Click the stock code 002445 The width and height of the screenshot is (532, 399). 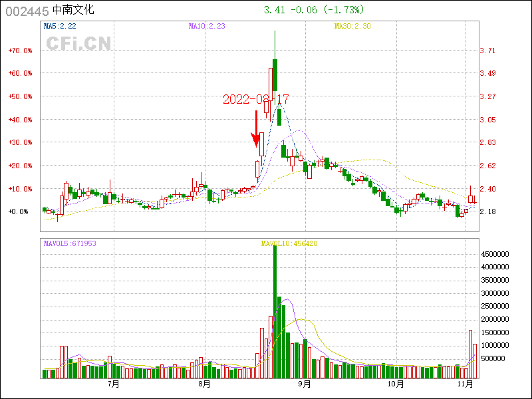27,11
